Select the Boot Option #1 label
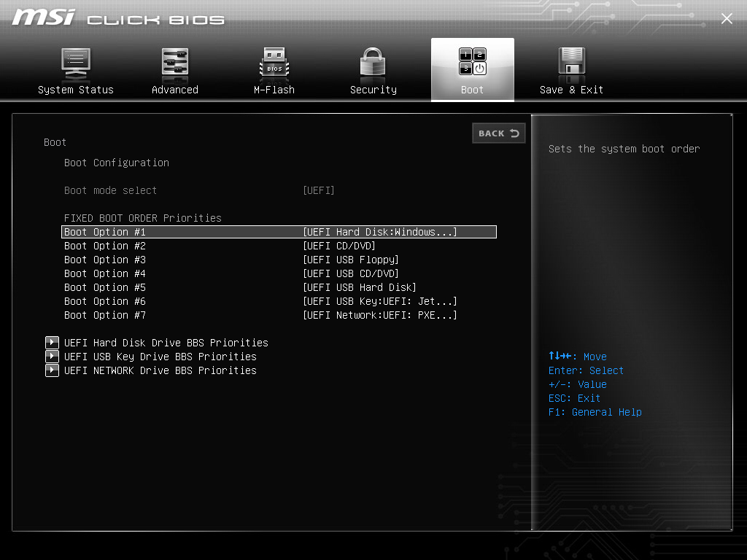 point(105,232)
